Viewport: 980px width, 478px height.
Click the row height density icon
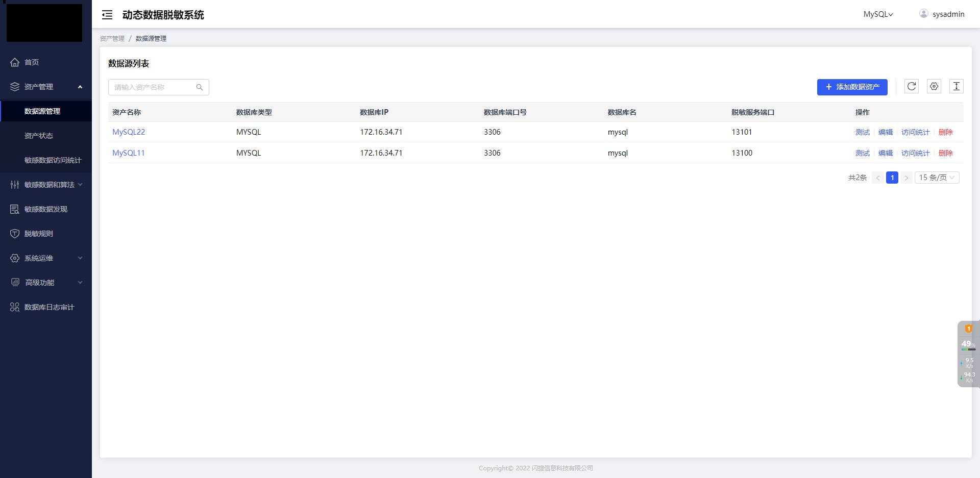tap(957, 86)
